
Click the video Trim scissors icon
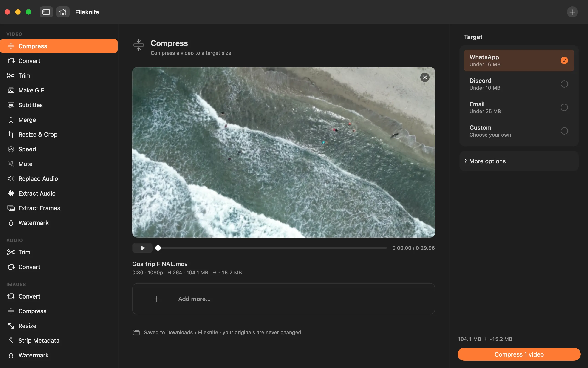click(x=11, y=75)
